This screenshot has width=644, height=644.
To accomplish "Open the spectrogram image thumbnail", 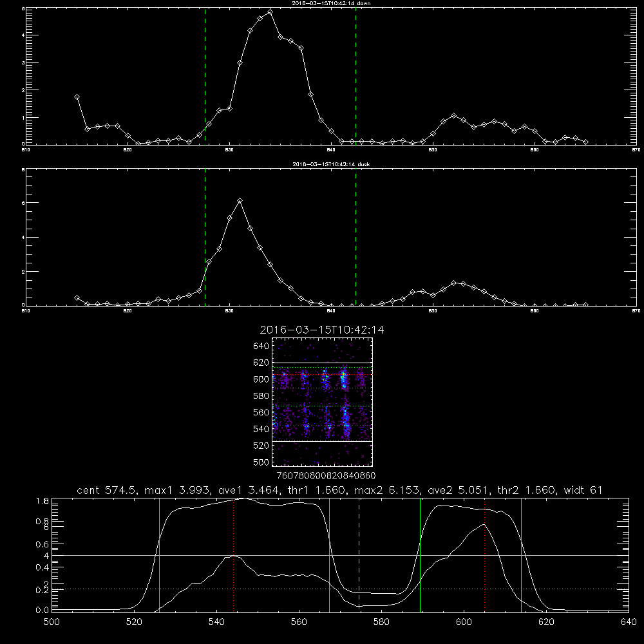I will 322,402.
